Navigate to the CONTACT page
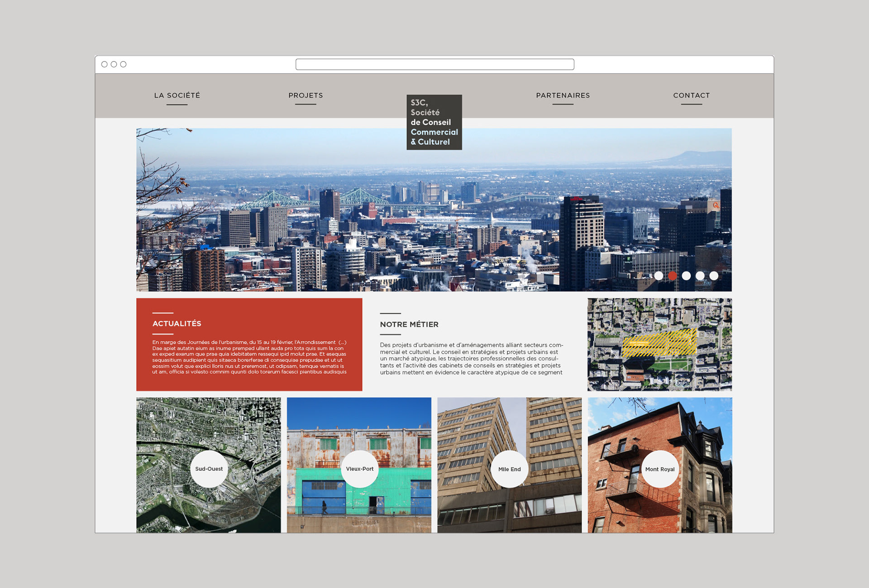Screen dimensions: 869x588 tap(691, 95)
